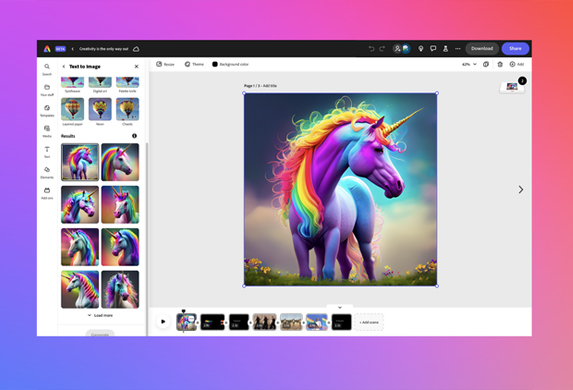Click the Resize tool
Viewport: 573px width, 390px height.
click(x=166, y=64)
